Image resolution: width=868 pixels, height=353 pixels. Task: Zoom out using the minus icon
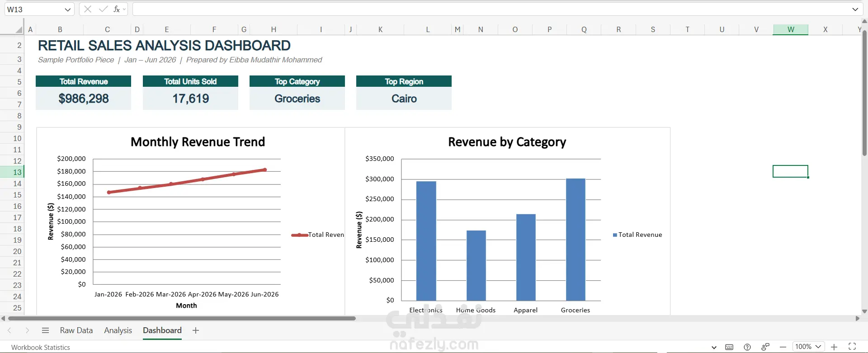coord(783,347)
